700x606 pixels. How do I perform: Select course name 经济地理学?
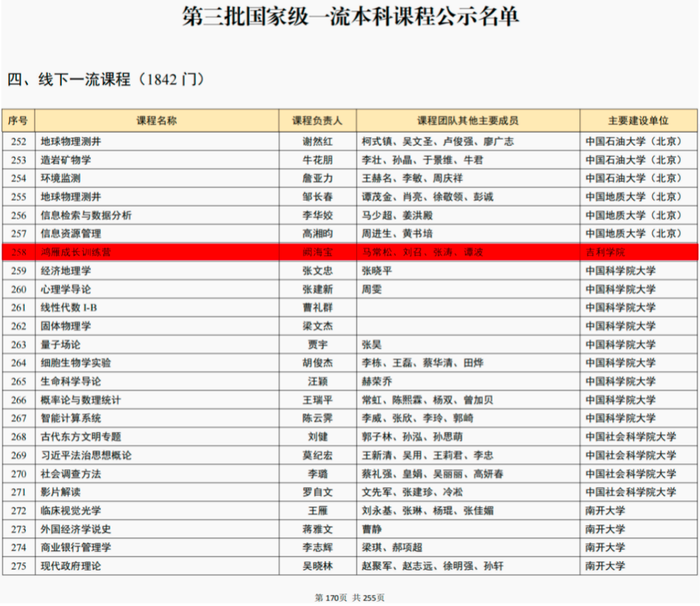(x=65, y=271)
